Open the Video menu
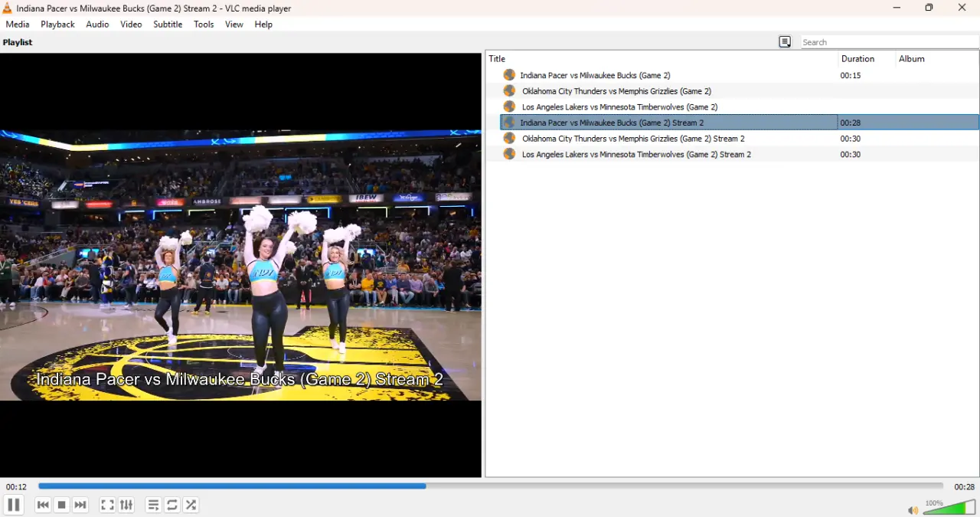 [x=131, y=25]
